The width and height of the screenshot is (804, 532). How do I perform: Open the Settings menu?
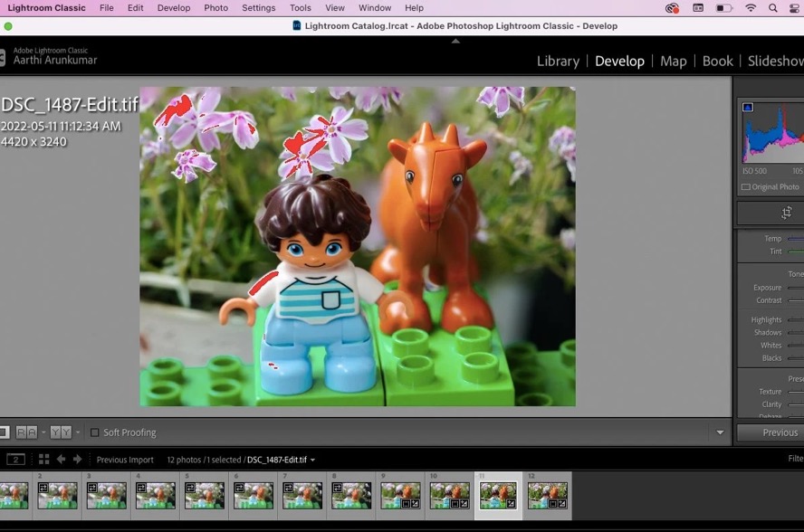(258, 7)
